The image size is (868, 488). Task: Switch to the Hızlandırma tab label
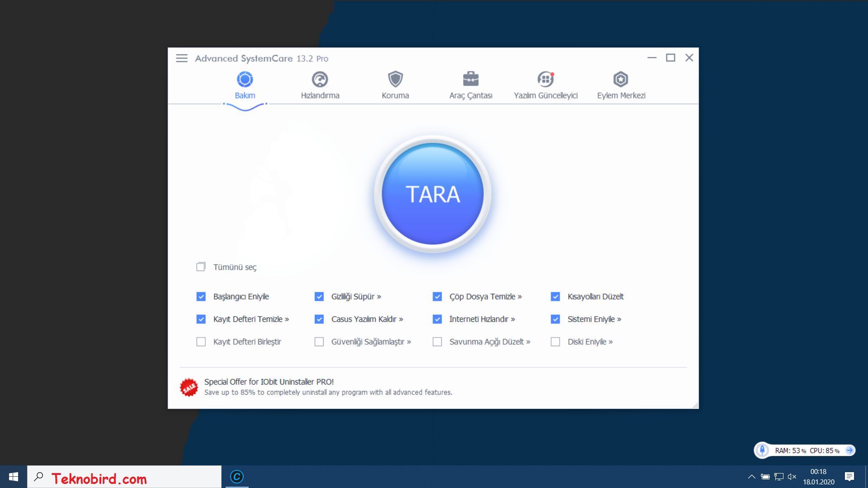click(320, 95)
